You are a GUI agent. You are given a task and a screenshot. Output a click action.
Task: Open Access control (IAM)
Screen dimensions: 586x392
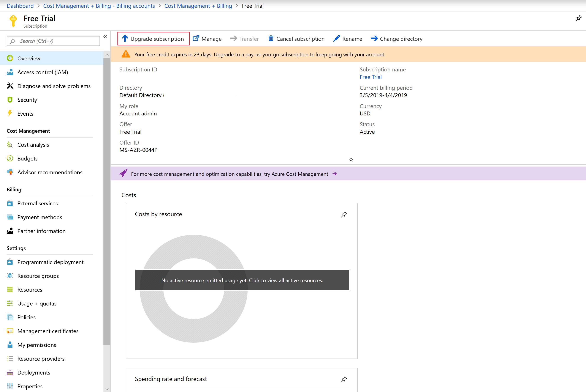coord(43,72)
